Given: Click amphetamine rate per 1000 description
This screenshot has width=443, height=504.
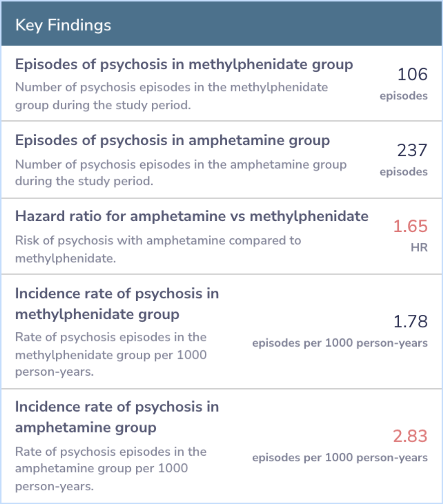Looking at the screenshot, I should pos(111,469).
